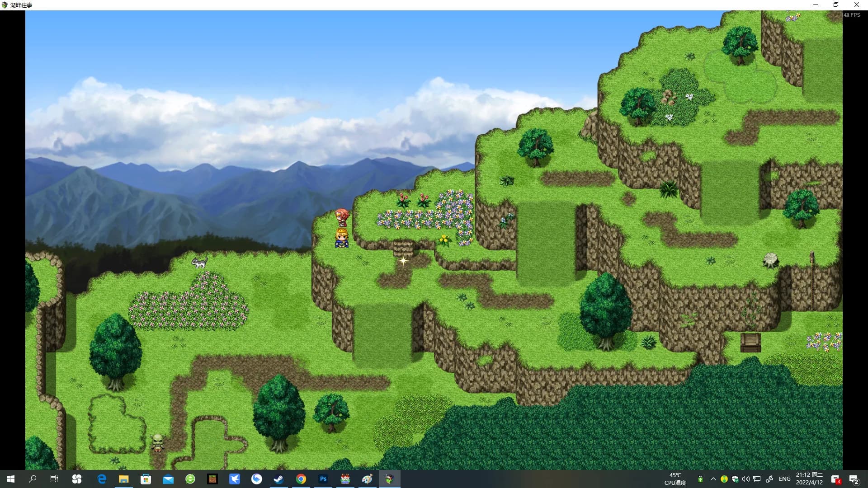This screenshot has width=868, height=488.
Task: Open the network tray icon
Action: point(757,479)
